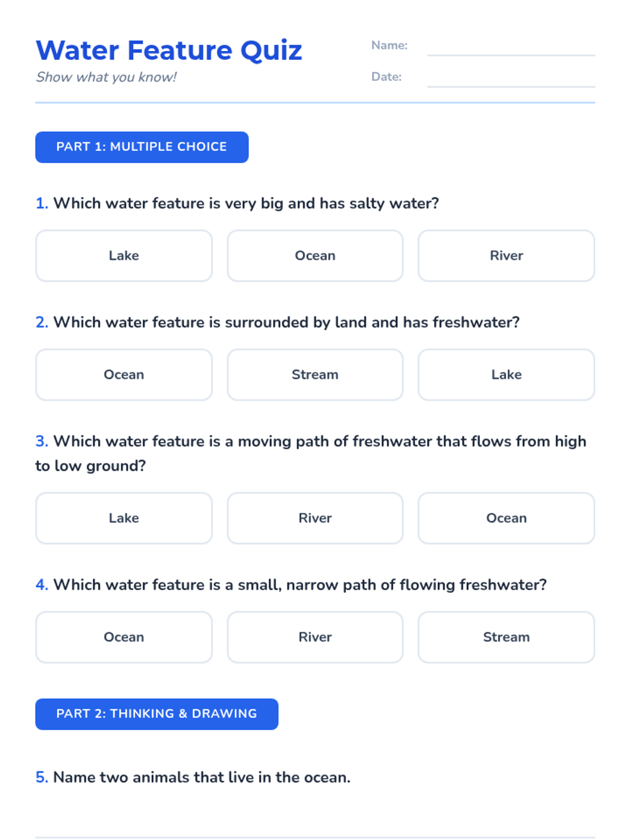The width and height of the screenshot is (630, 840).
Task: Click the Part 1: Multiple Choice header
Action: point(142,147)
